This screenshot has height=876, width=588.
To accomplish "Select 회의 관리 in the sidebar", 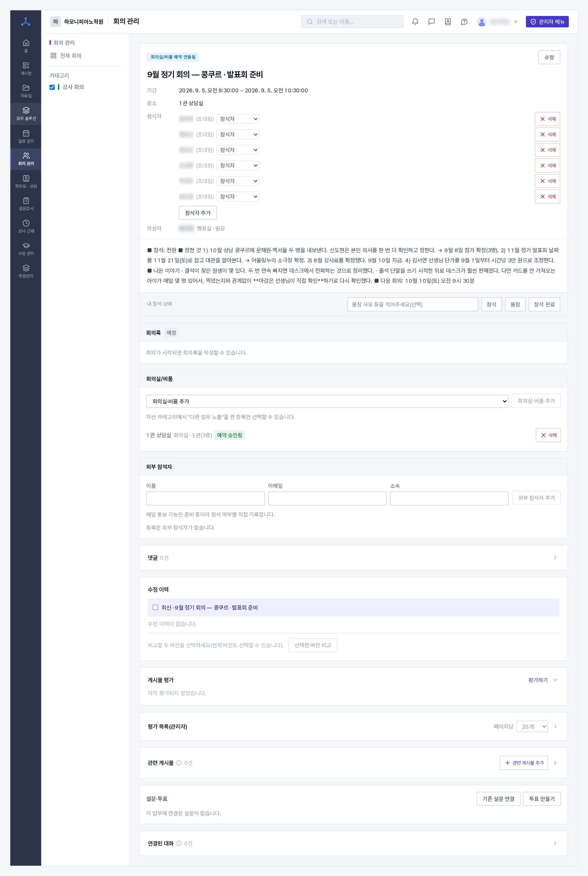I will [26, 159].
